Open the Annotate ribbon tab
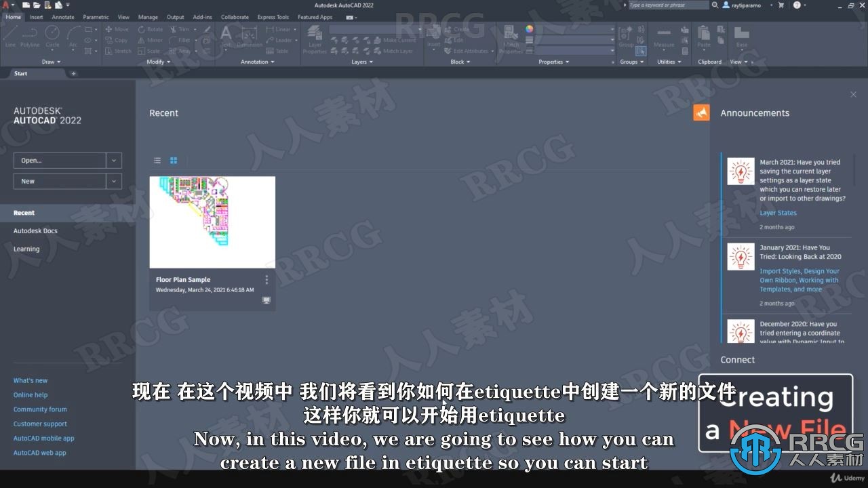Viewport: 868px width, 488px height. 63,17
